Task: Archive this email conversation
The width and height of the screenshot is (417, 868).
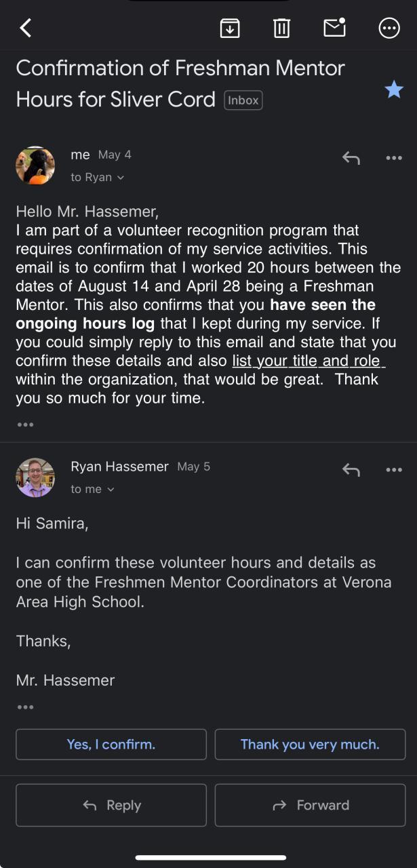Action: [230, 28]
